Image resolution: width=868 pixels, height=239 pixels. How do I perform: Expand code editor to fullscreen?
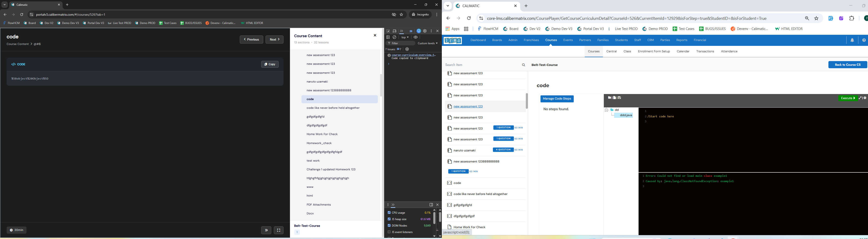860,98
